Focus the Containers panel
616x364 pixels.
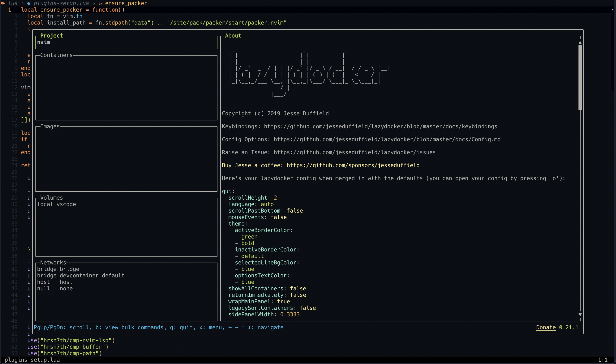(126, 88)
